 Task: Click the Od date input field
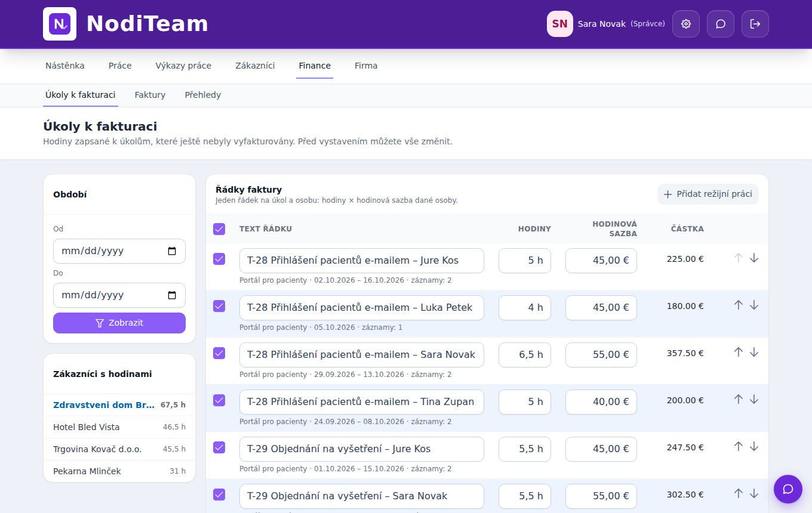click(x=119, y=251)
